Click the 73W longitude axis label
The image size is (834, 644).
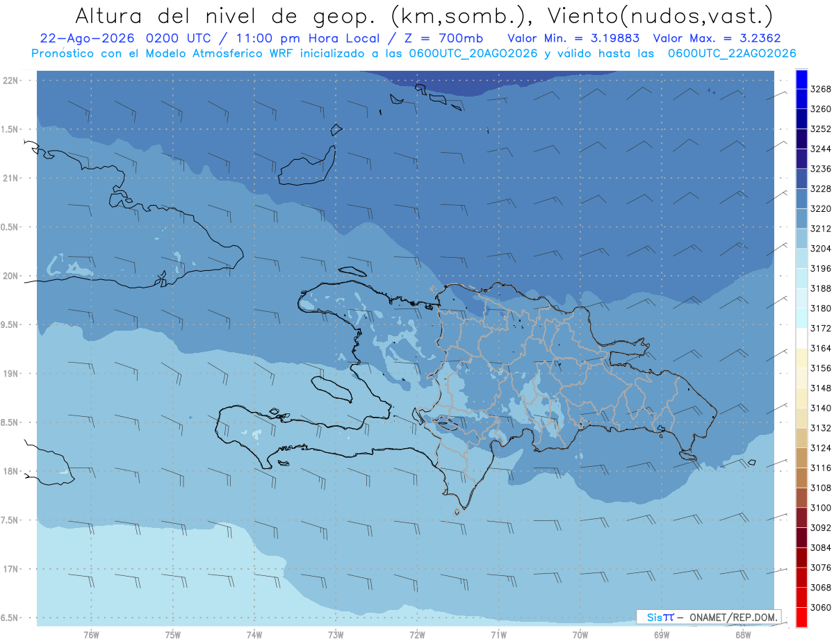tap(336, 634)
